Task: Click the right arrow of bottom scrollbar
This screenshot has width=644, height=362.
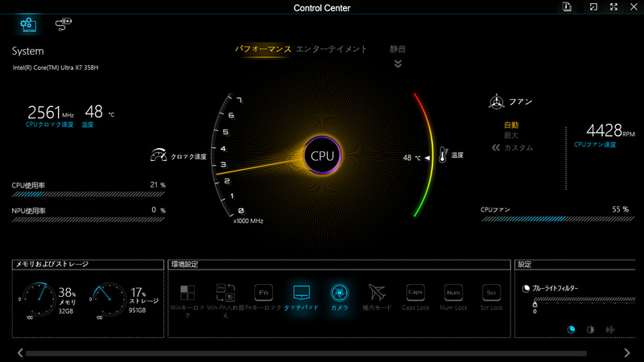Action: pos(627,352)
